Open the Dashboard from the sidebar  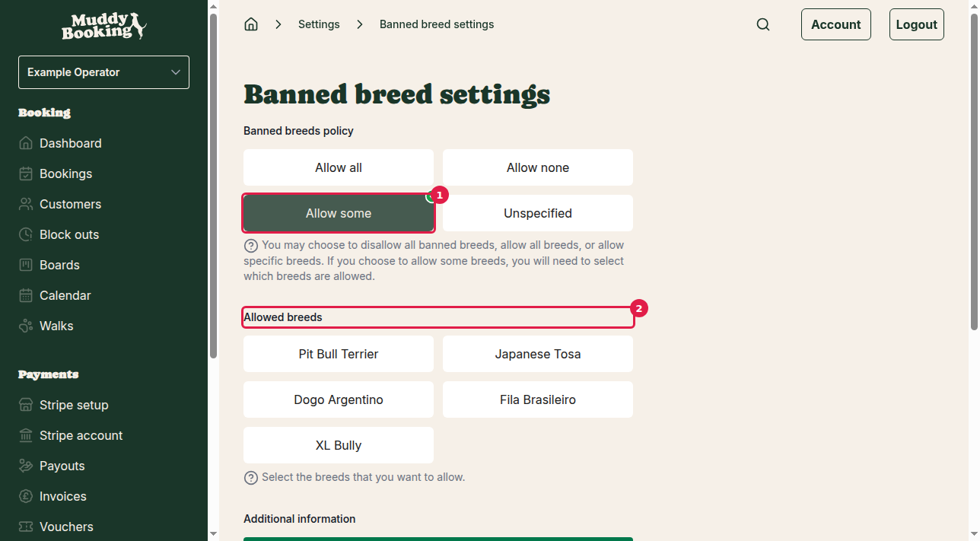[70, 143]
